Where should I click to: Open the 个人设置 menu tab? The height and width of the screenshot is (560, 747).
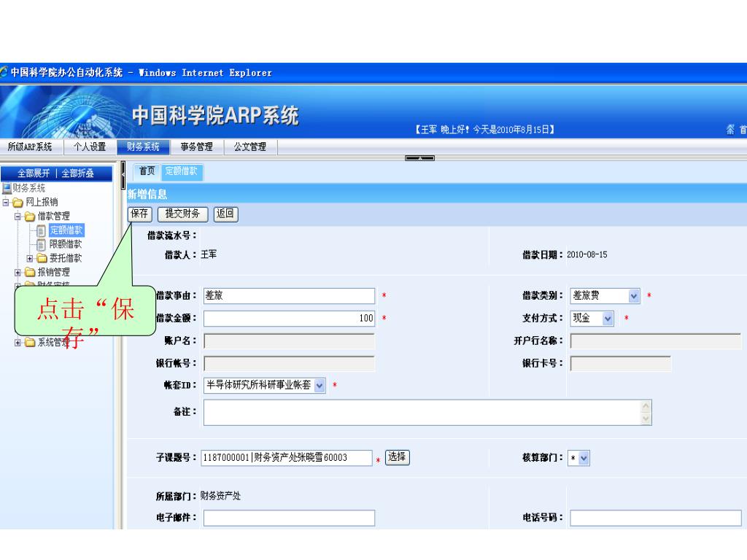click(x=90, y=147)
